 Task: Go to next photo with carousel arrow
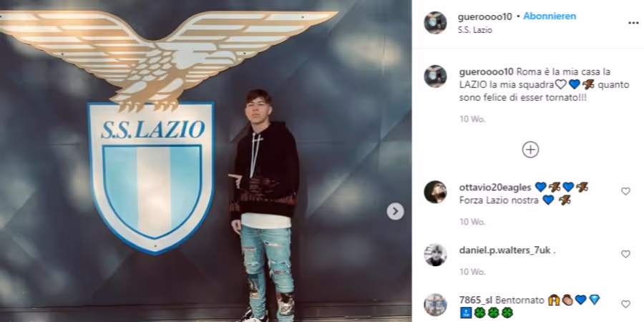[x=395, y=212]
